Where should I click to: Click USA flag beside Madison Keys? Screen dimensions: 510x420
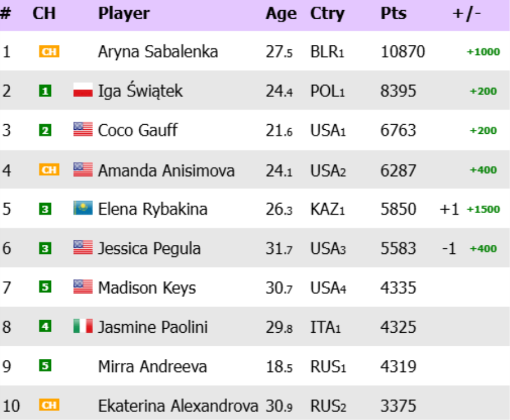(x=83, y=288)
